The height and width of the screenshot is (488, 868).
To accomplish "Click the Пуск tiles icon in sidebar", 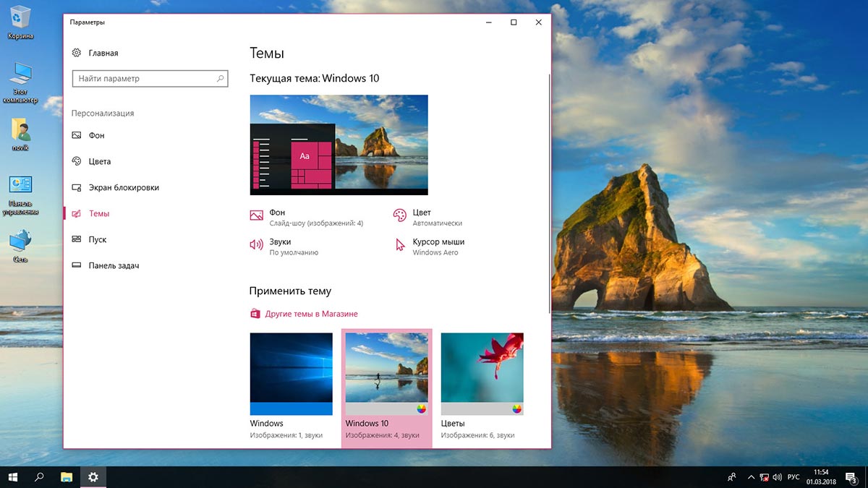I will click(77, 239).
